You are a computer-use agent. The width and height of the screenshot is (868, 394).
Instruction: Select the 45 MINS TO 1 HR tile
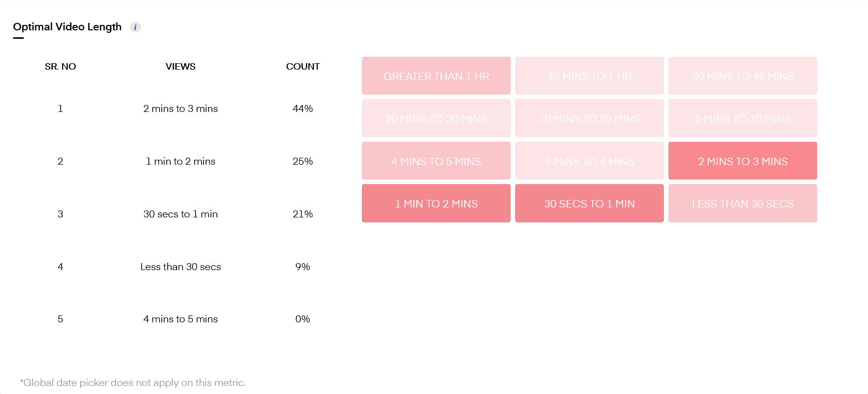coord(589,76)
